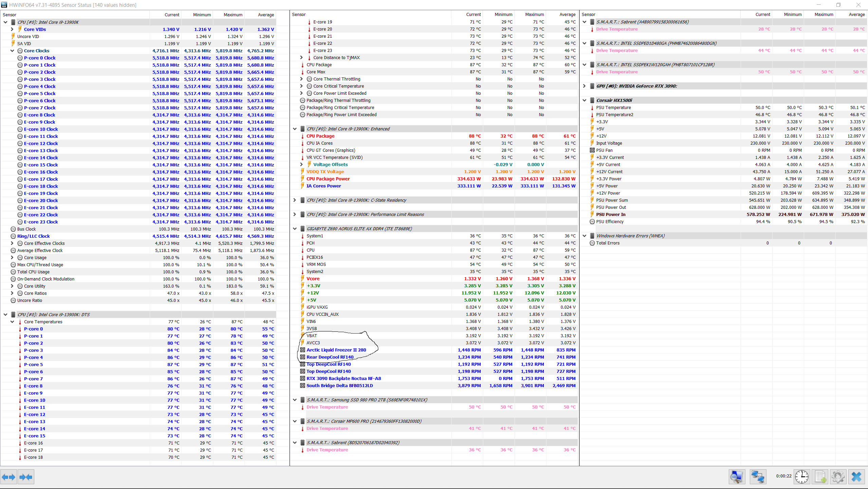Click the expand columns arrows button
Image resolution: width=868 pixels, height=489 pixels.
(8, 477)
